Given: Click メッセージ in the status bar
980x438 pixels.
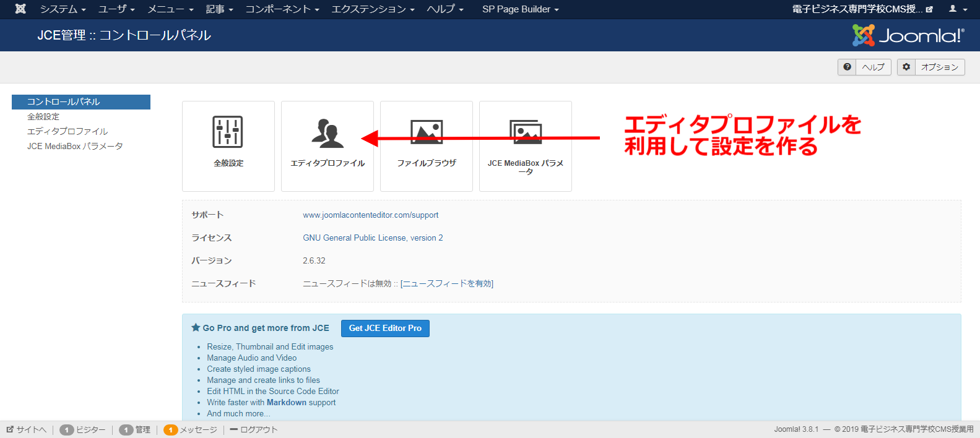Looking at the screenshot, I should point(198,430).
